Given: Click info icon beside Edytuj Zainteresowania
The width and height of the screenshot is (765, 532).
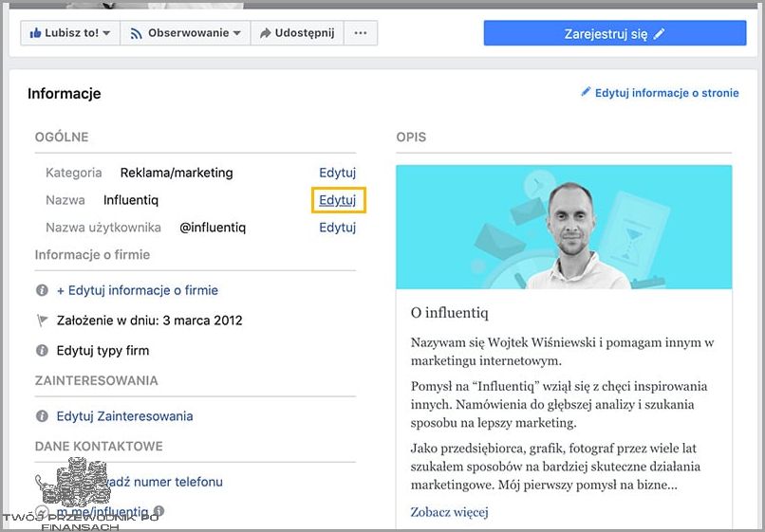Looking at the screenshot, I should point(42,416).
